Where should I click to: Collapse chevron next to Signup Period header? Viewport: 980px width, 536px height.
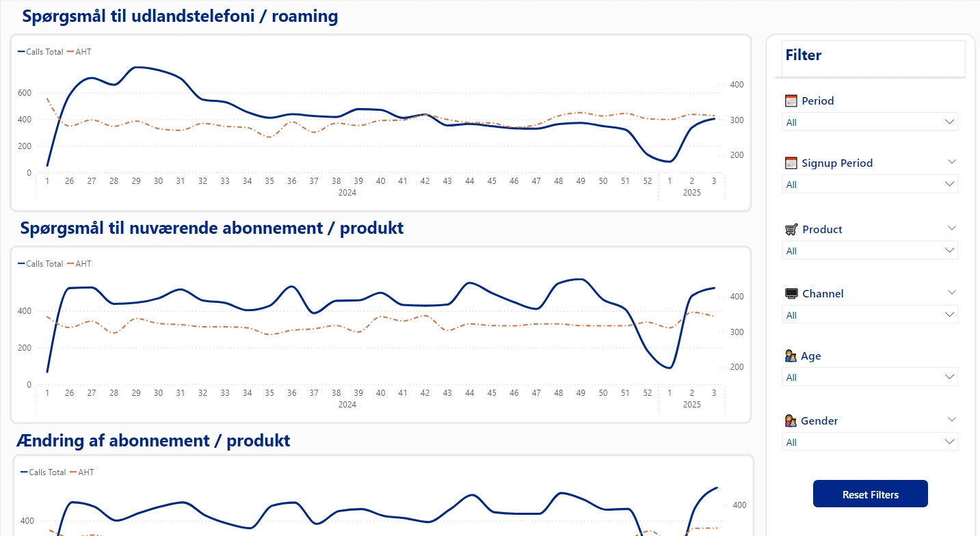click(x=952, y=161)
